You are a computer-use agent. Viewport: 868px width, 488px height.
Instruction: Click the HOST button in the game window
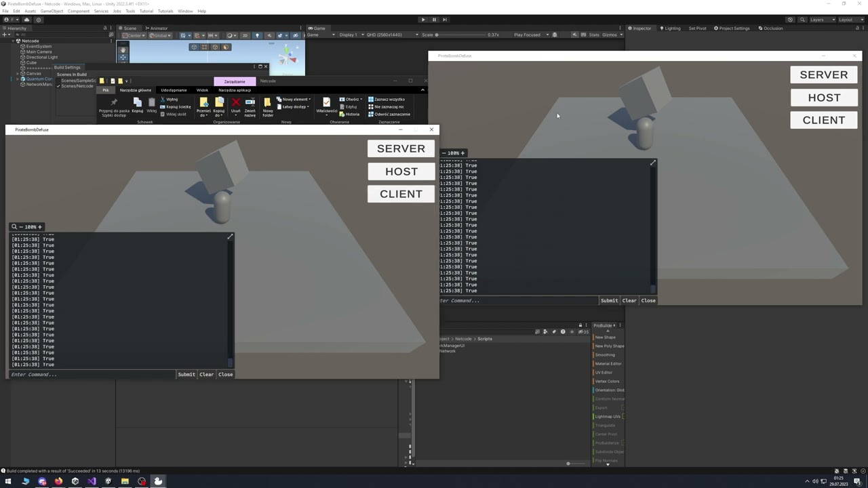[401, 171]
